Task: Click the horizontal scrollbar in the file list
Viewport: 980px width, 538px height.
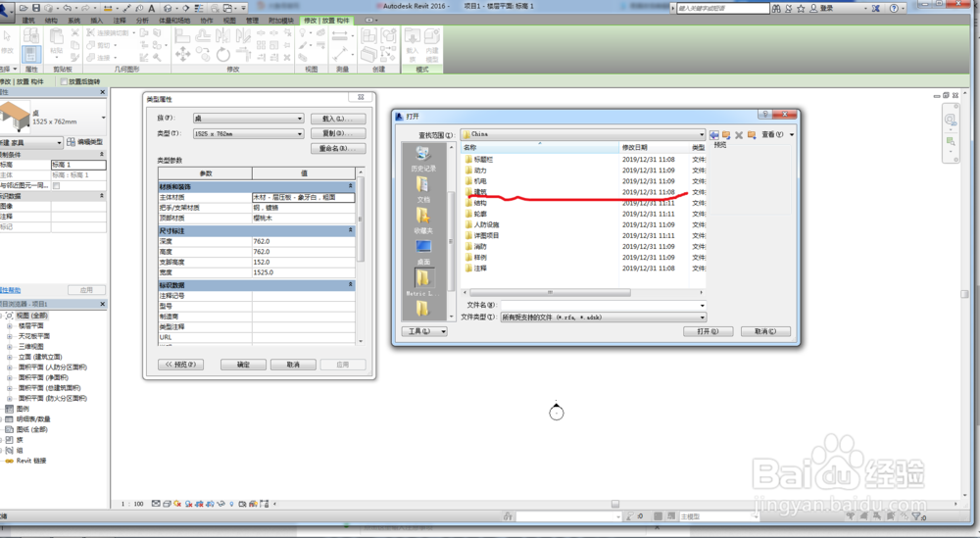Action: [x=550, y=292]
